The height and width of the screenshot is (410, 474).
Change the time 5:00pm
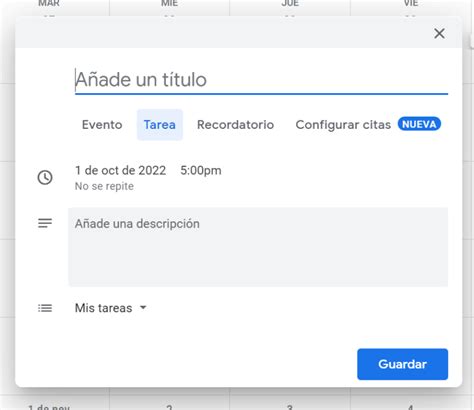[201, 170]
